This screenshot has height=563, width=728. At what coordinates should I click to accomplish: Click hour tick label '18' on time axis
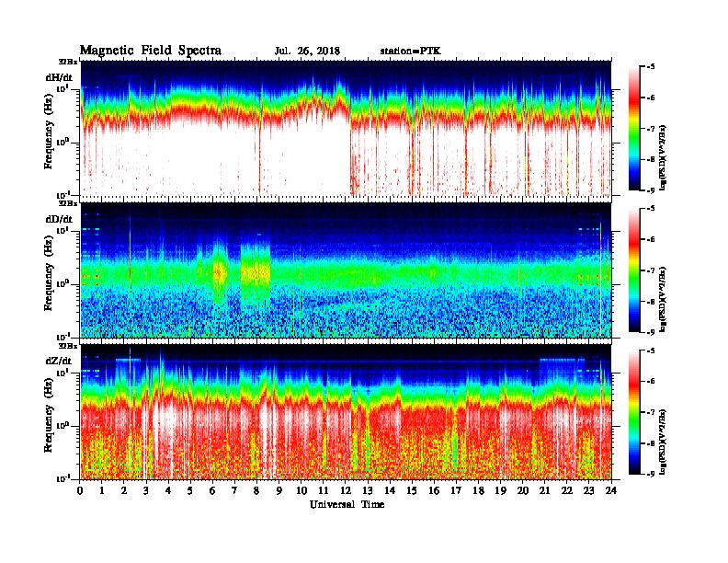[478, 490]
